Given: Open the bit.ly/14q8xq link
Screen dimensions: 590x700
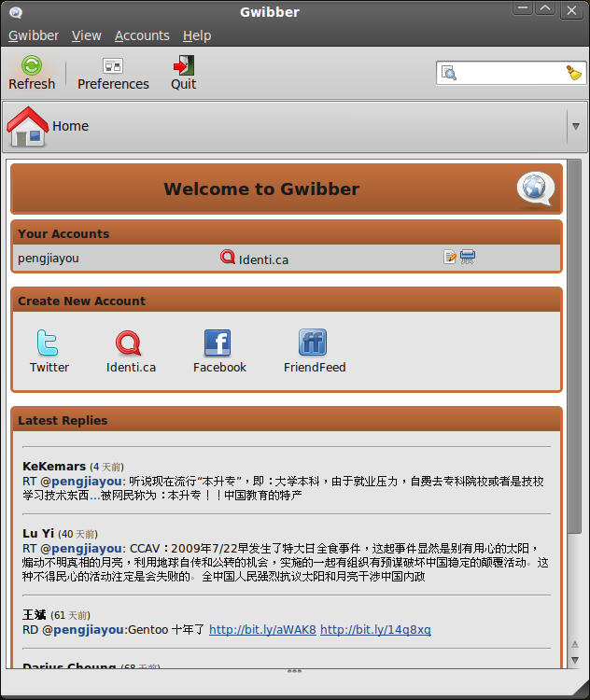Looking at the screenshot, I should pos(375,630).
